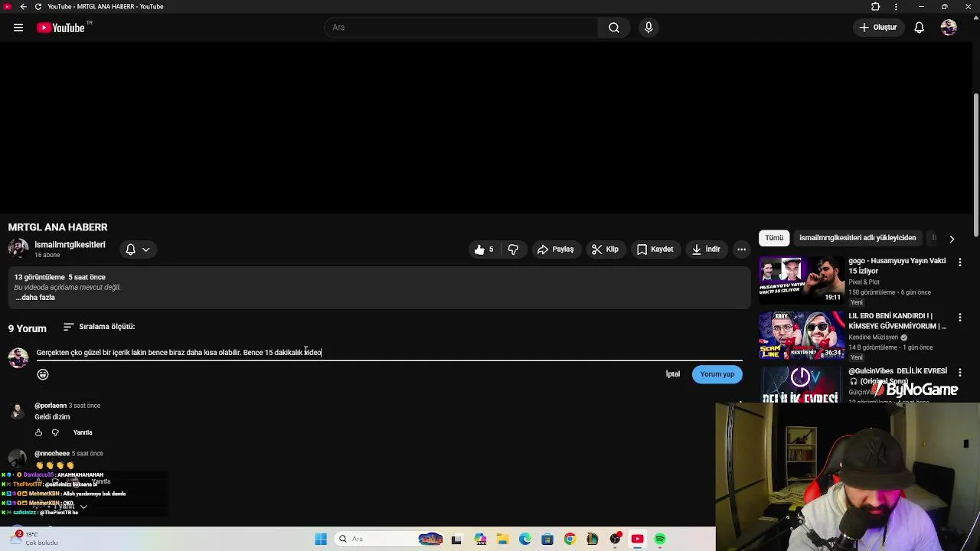Expand description with ...daha fazla

tap(35, 298)
